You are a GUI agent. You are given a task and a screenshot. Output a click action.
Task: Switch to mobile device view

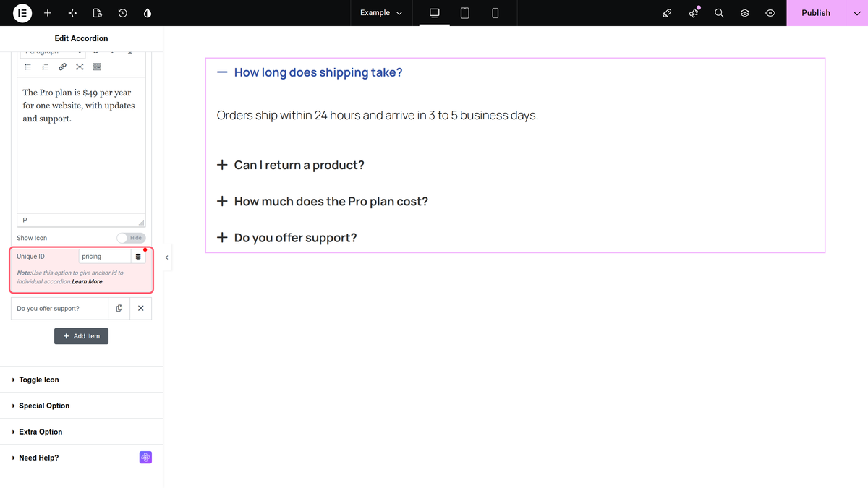[495, 13]
